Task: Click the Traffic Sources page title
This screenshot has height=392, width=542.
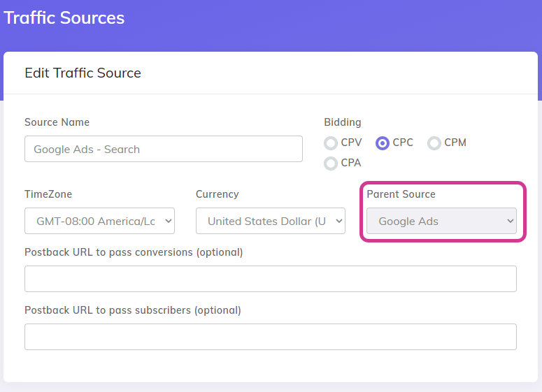Action: (x=64, y=18)
